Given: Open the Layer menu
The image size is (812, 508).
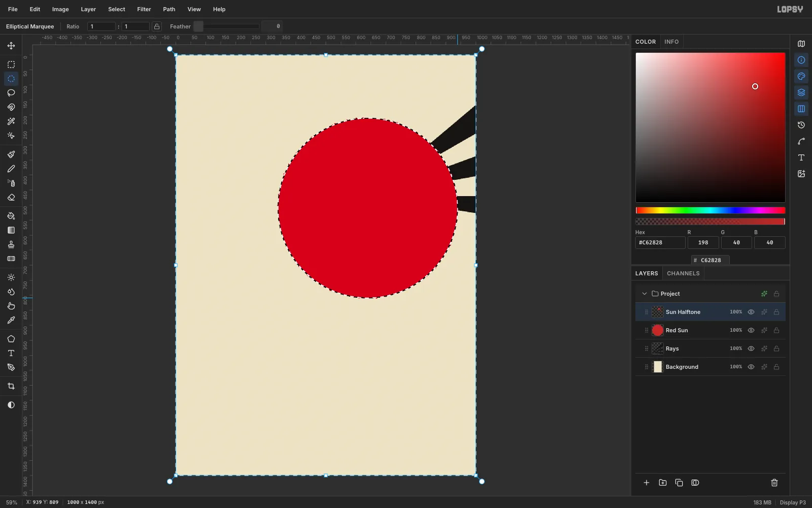Looking at the screenshot, I should [x=88, y=9].
